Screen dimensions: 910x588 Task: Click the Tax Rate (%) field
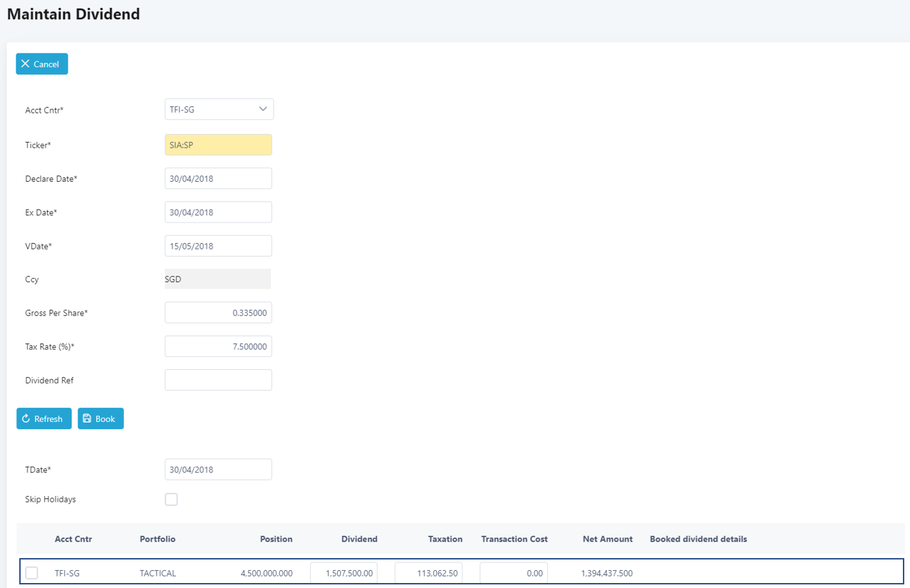pos(218,346)
